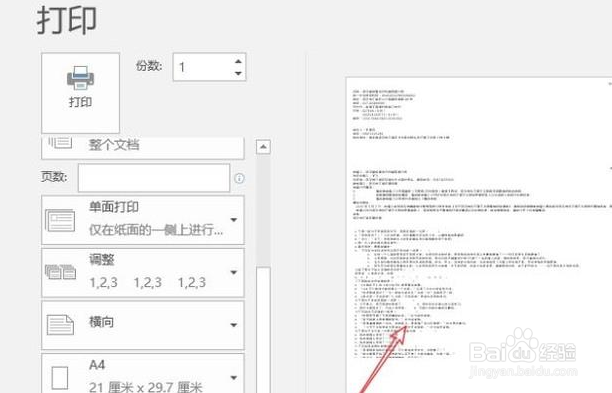Click the large Print button with printer icon

click(x=80, y=93)
